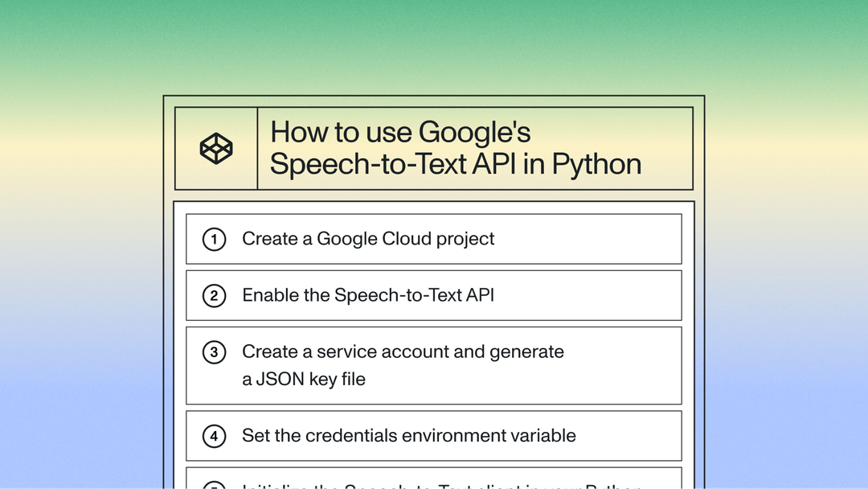
Task: Select the circled number 3 badge
Action: pos(214,352)
